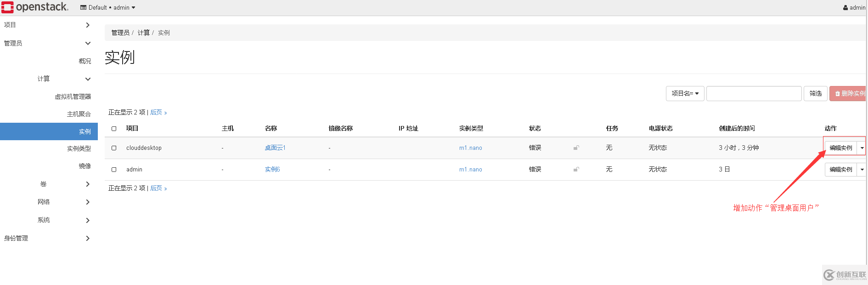Check the admin row checkbox
This screenshot has width=868, height=285.
click(114, 170)
